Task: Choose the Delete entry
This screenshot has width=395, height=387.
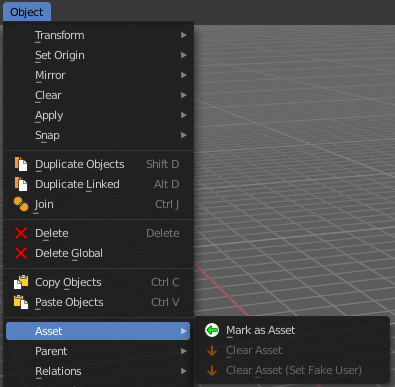Action: pyautogui.click(x=98, y=233)
